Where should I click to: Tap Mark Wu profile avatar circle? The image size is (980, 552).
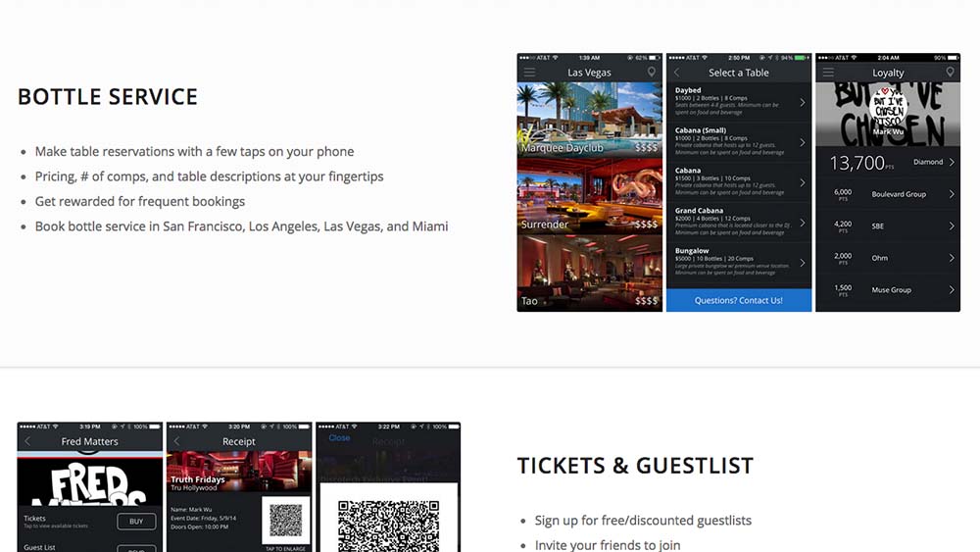[x=888, y=107]
